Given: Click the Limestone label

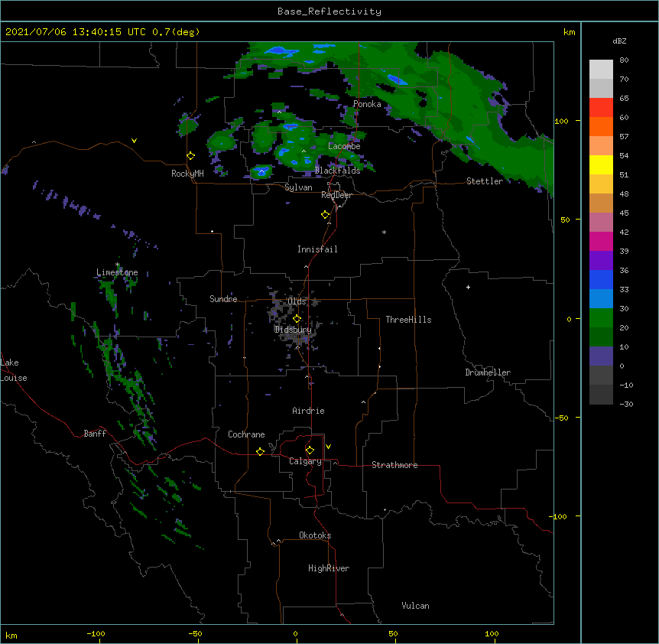Looking at the screenshot, I should [x=117, y=272].
